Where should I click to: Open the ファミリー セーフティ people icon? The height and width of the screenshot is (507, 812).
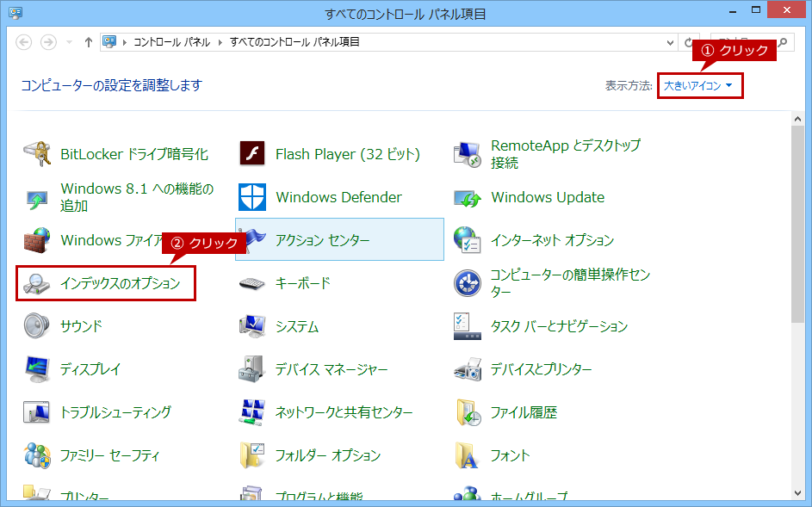[x=37, y=455]
